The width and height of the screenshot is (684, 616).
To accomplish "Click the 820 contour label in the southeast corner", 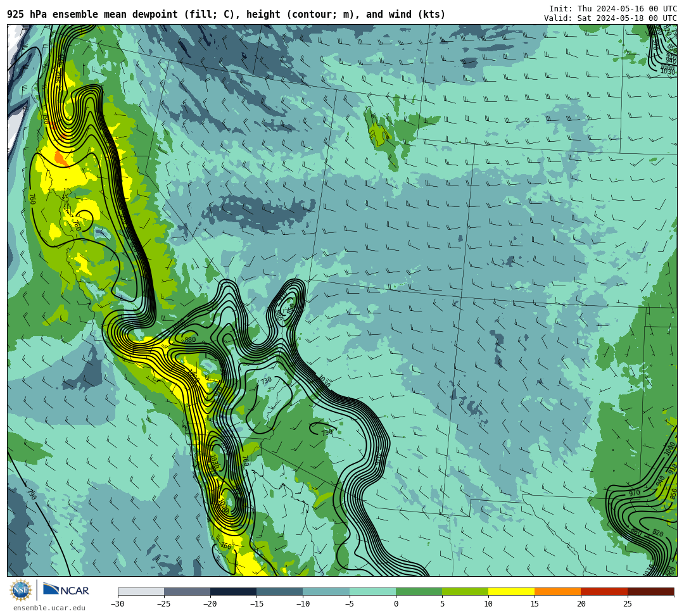I will pos(658,534).
